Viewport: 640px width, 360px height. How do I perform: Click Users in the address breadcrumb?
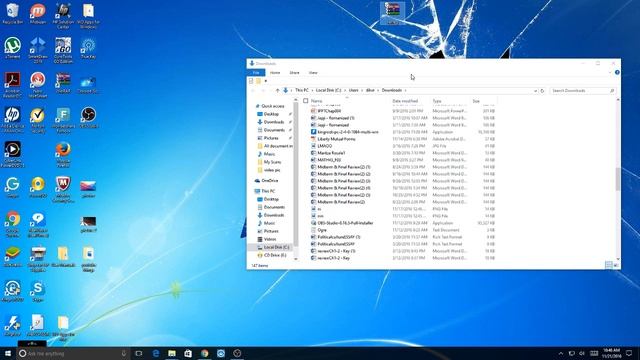click(x=353, y=90)
